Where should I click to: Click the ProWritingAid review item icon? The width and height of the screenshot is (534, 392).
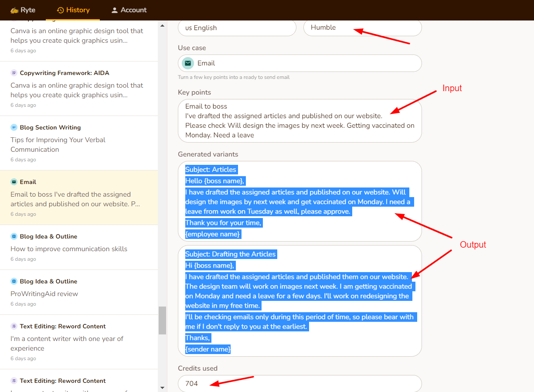coord(14,281)
